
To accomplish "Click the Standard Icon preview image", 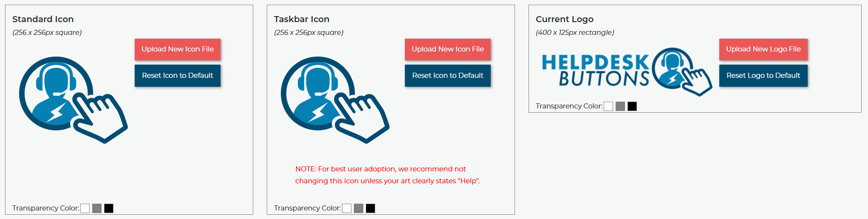I will 73,100.
